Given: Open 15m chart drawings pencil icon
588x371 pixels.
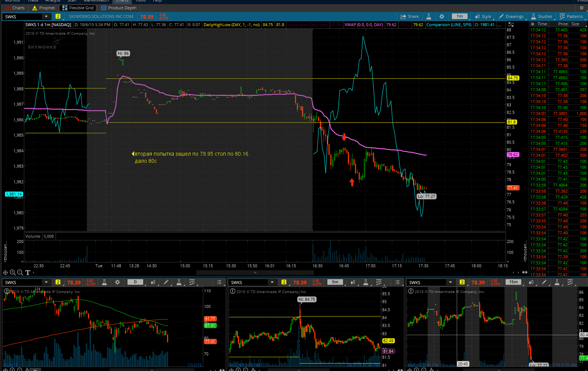Looking at the screenshot, I should (544, 282).
